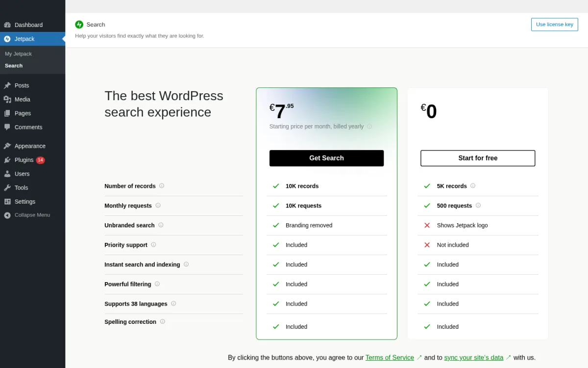Open the Tools menu
This screenshot has height=368, width=588.
(32, 188)
